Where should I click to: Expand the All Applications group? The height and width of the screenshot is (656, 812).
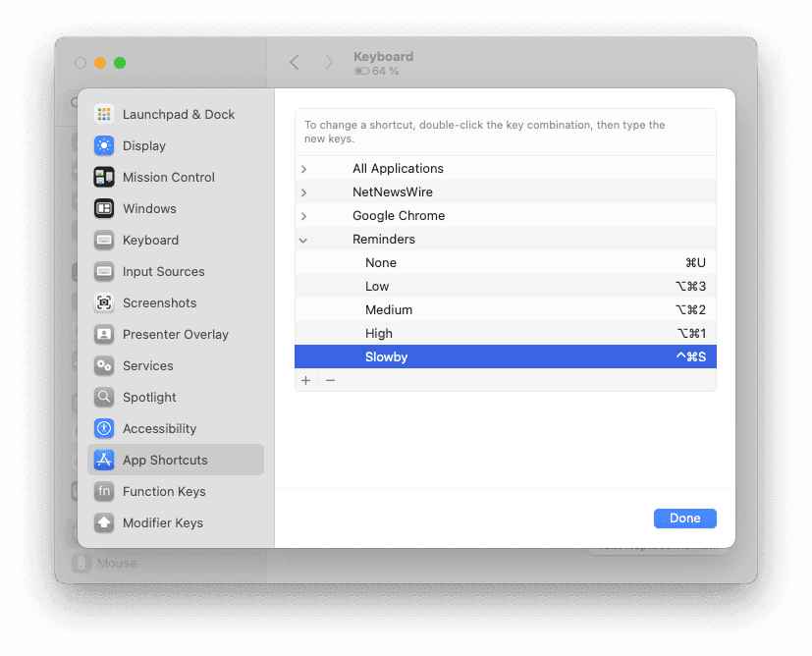click(303, 169)
